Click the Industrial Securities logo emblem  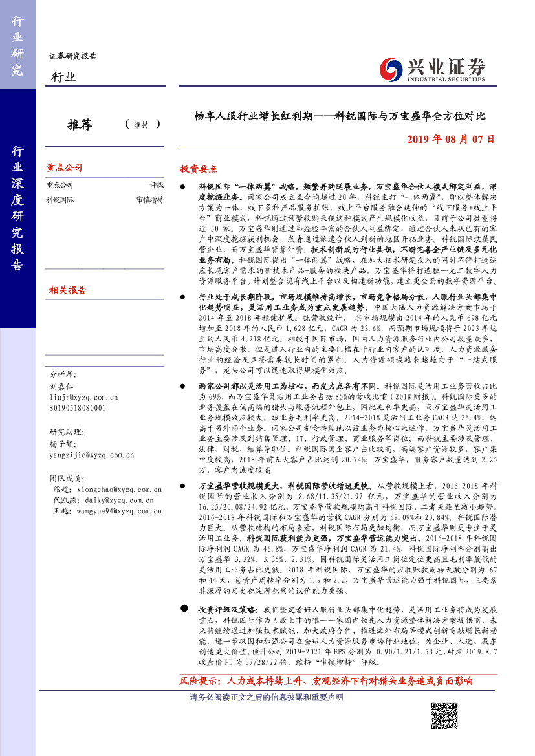click(391, 68)
